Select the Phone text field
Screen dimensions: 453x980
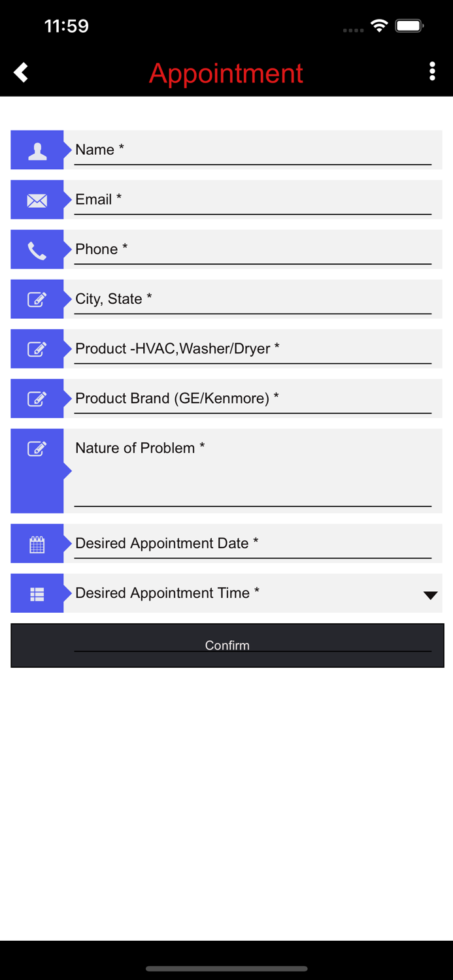click(252, 250)
